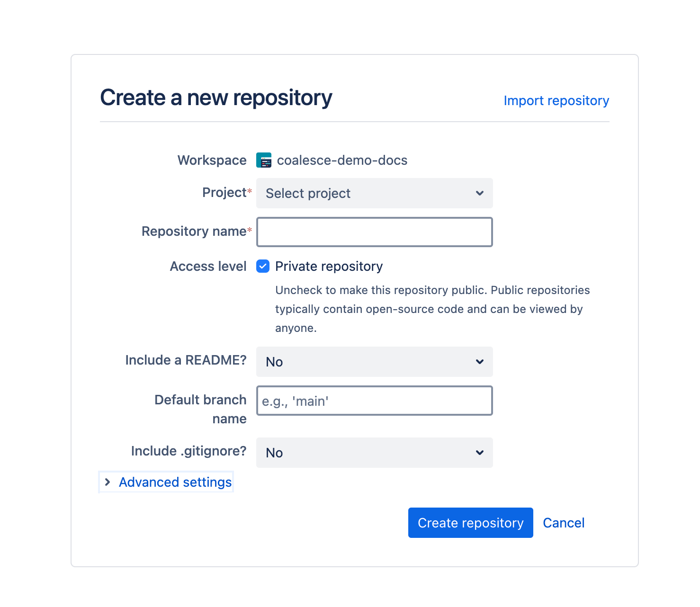Screen dimensions: 700x607
Task: Click the chevron on the Include a README dropdown
Action: (479, 362)
